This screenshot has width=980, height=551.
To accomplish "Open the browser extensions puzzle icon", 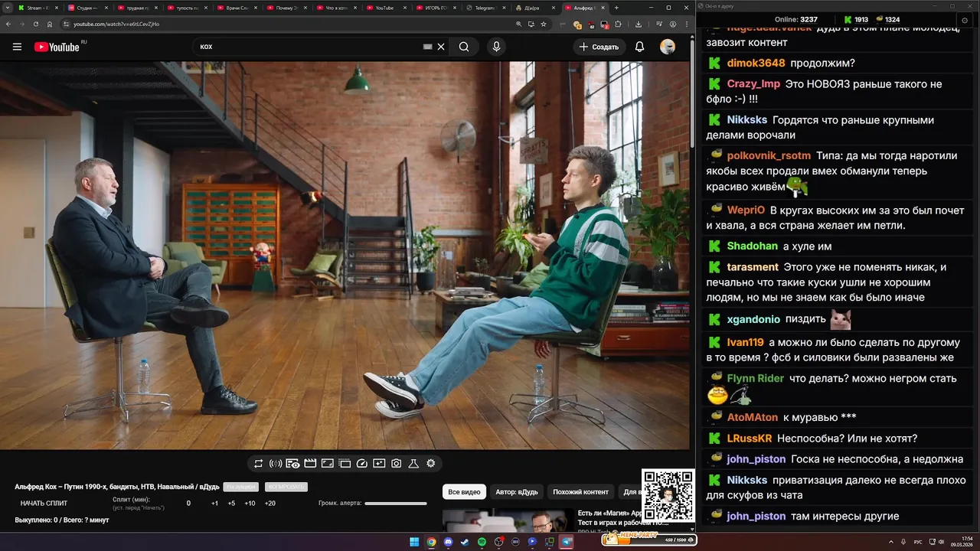I will pyautogui.click(x=618, y=24).
